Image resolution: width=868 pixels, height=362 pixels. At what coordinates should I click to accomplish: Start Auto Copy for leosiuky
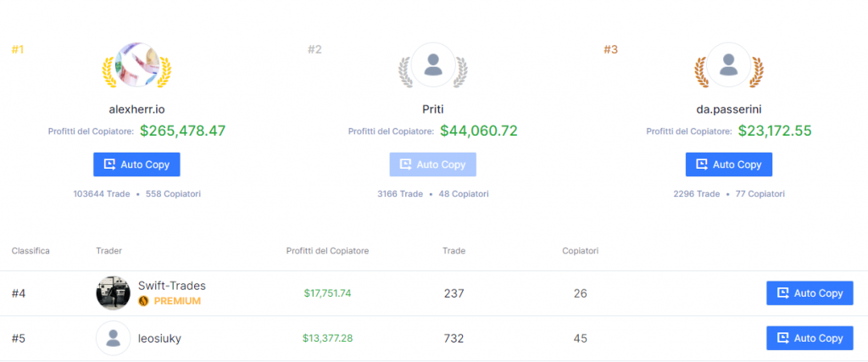point(809,338)
